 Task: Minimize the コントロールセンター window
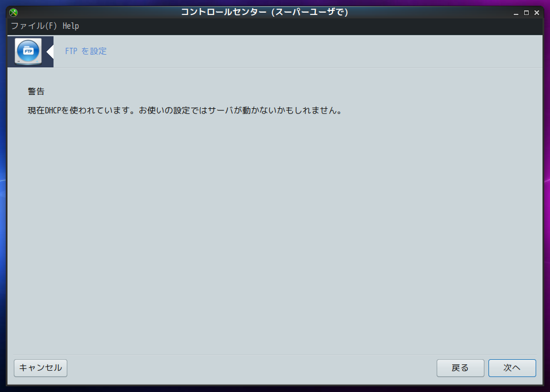[515, 13]
